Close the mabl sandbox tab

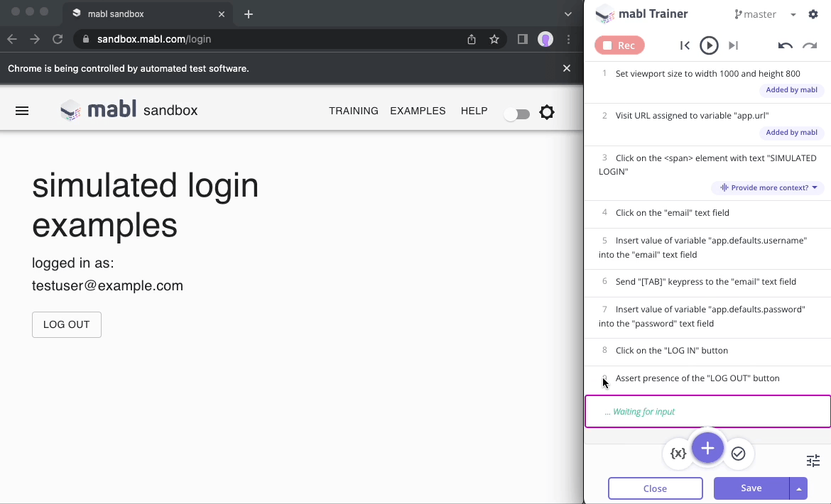(x=222, y=14)
